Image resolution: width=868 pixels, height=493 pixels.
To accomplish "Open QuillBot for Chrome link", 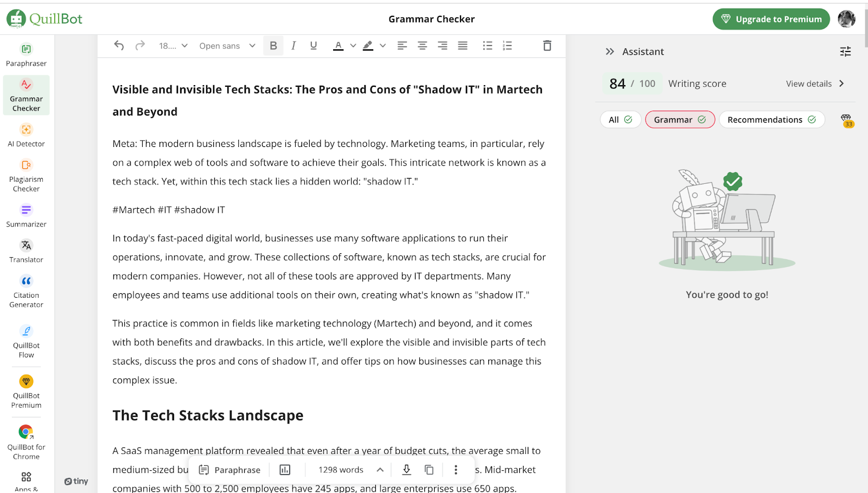I will [x=26, y=443].
